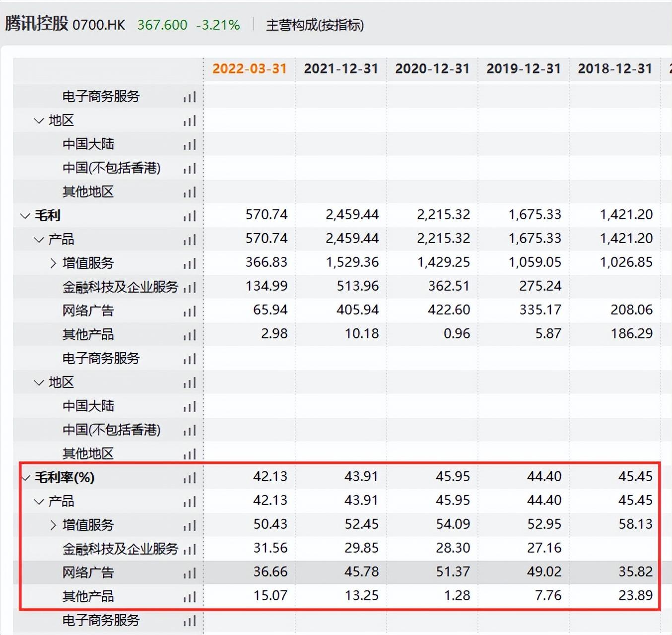This screenshot has height=635, width=672.
Task: Select the 2018-12-31 column header
Action: tap(615, 68)
